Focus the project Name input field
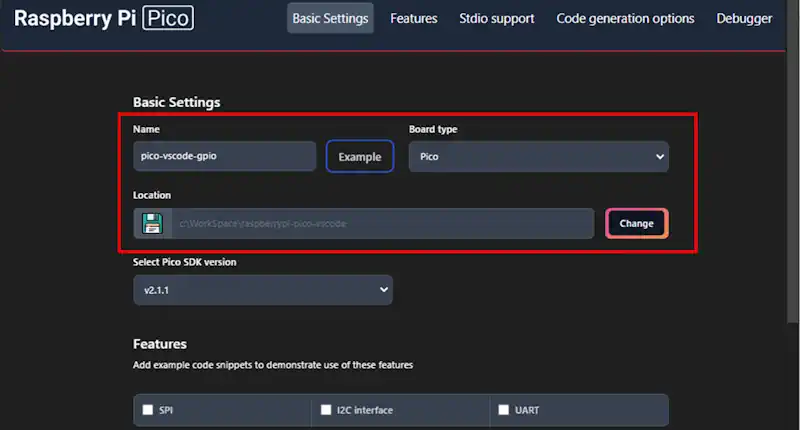The image size is (800, 430). coord(224,156)
